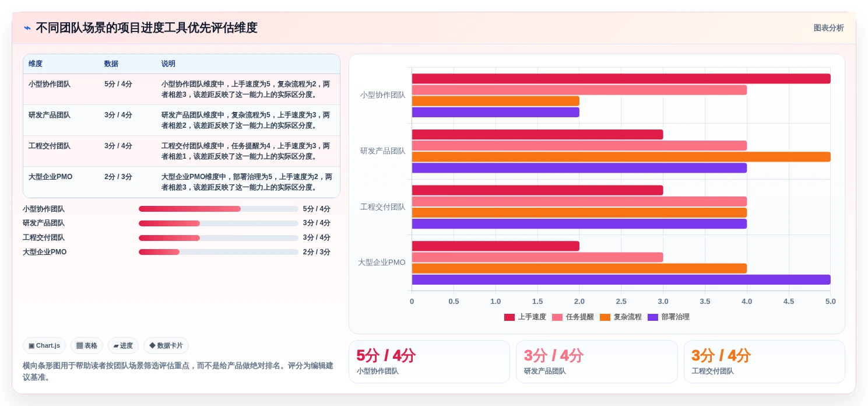This screenshot has height=406, width=868.
Task: Click the Chart.js tag chip
Action: pyautogui.click(x=44, y=346)
